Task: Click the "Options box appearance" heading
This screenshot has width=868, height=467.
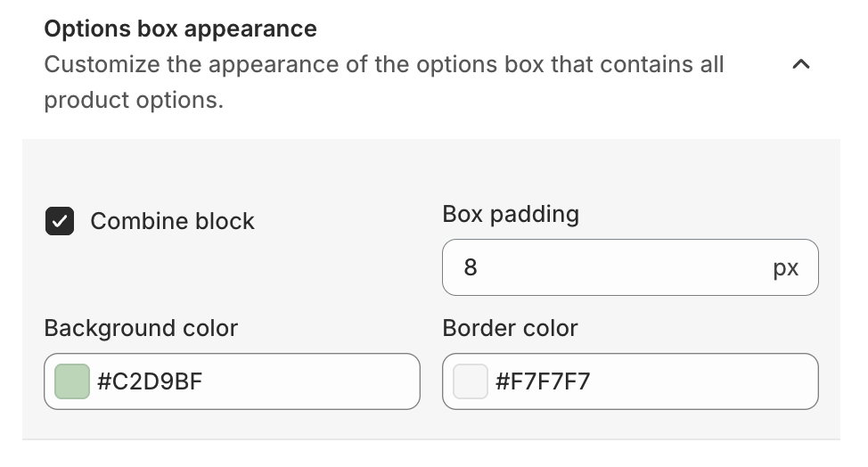Action: point(180,29)
